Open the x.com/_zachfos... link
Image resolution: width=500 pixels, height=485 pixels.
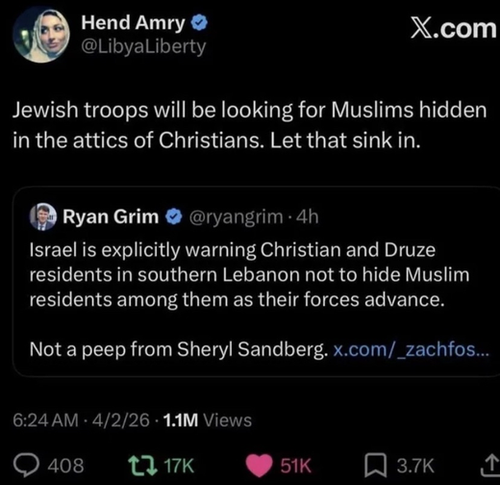click(411, 349)
